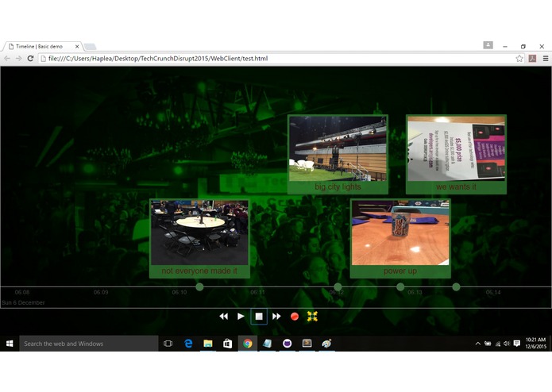The width and height of the screenshot is (552, 392).
Task: Bookmark this page with the star icon
Action: 519,59
